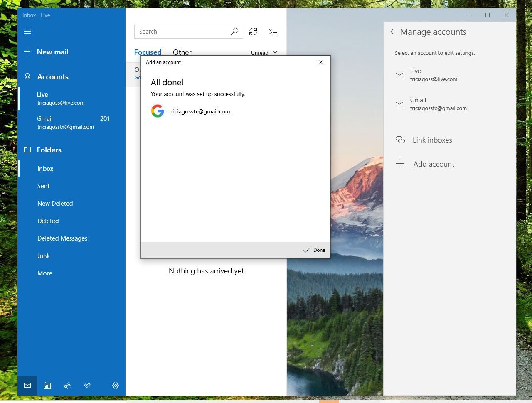
Task: Click the New mail plus icon
Action: coord(27,52)
